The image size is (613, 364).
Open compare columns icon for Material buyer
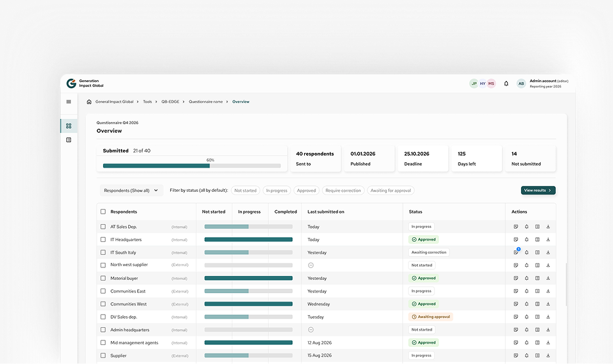537,279
